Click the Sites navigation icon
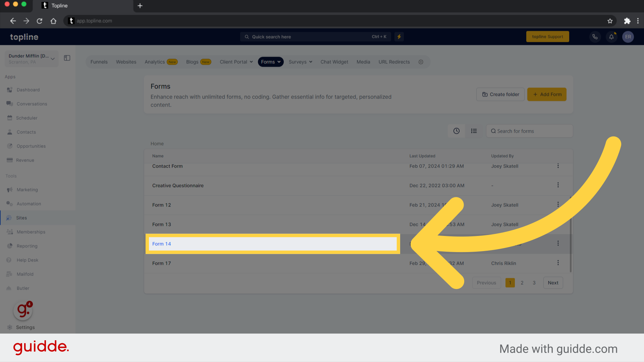This screenshot has width=644, height=362. click(x=10, y=218)
